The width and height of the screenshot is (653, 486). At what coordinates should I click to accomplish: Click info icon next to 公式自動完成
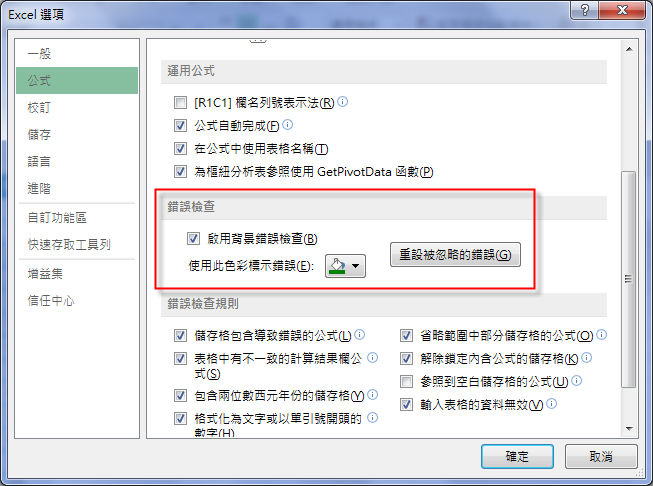click(x=287, y=125)
